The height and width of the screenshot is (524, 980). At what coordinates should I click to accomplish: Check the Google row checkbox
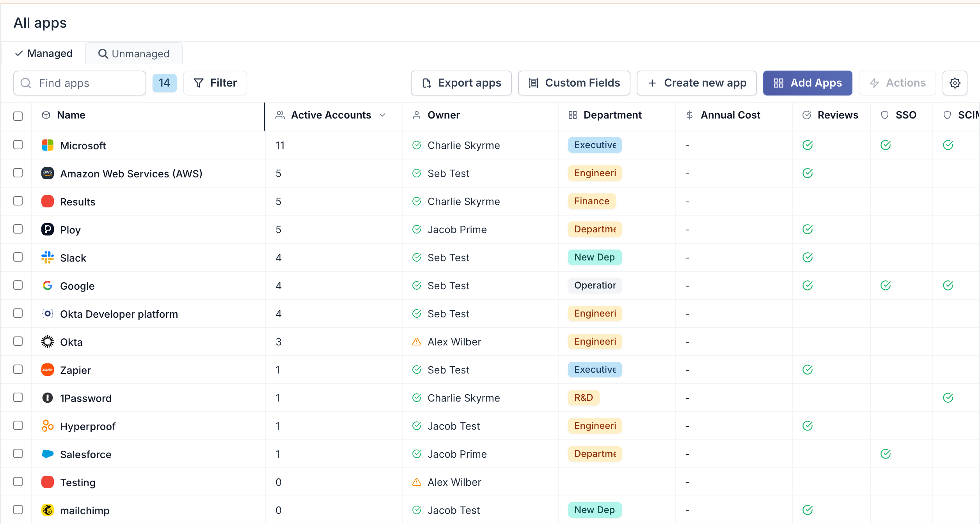[x=18, y=285]
